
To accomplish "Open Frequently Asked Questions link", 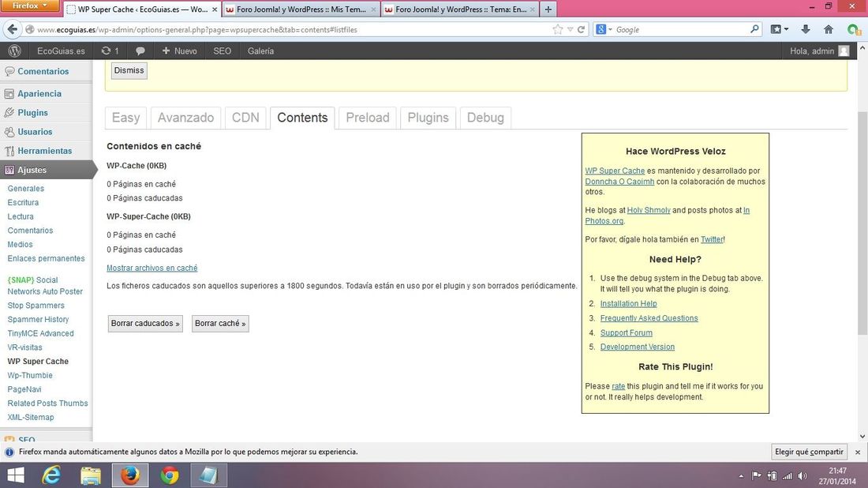I will click(x=649, y=318).
